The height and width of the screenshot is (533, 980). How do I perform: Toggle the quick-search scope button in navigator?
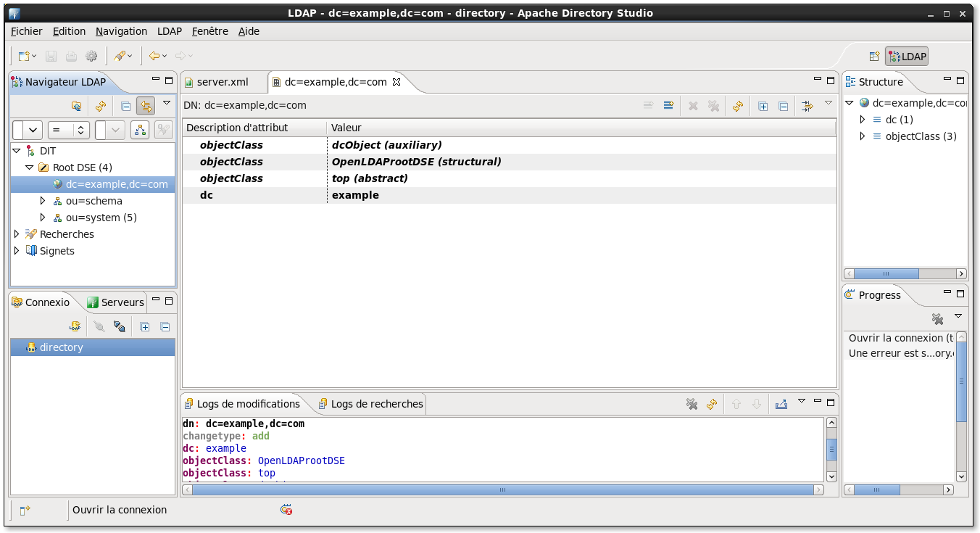139,131
